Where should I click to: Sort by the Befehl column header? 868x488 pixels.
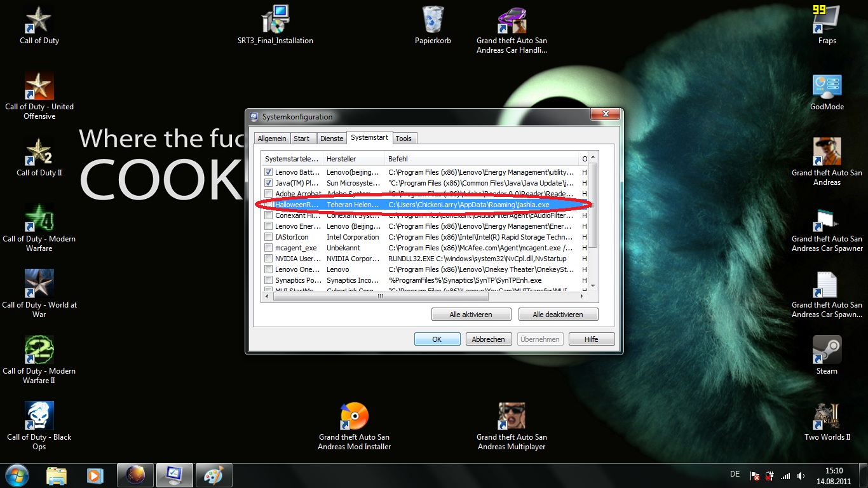click(x=482, y=159)
